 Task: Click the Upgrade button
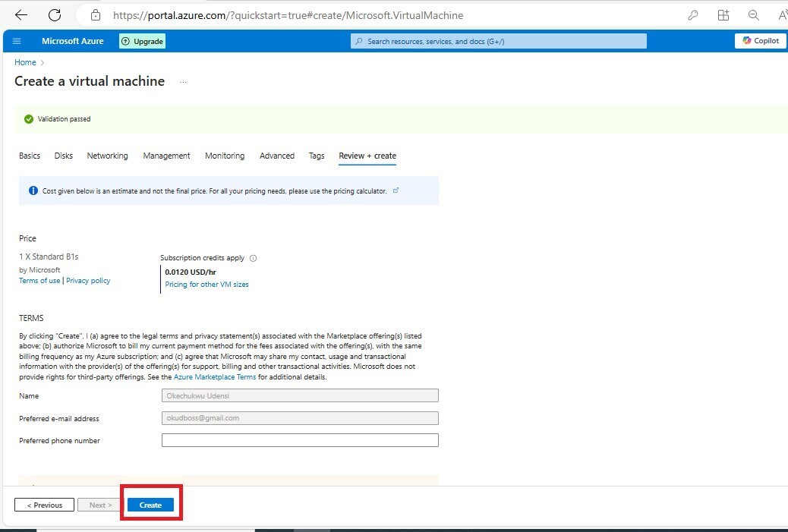point(142,41)
